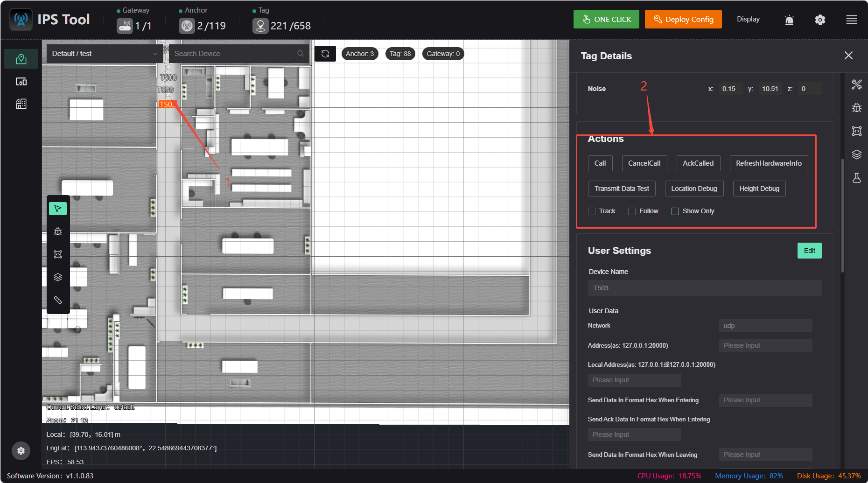
Task: Click the round gear button at bottom-left
Action: (x=21, y=451)
